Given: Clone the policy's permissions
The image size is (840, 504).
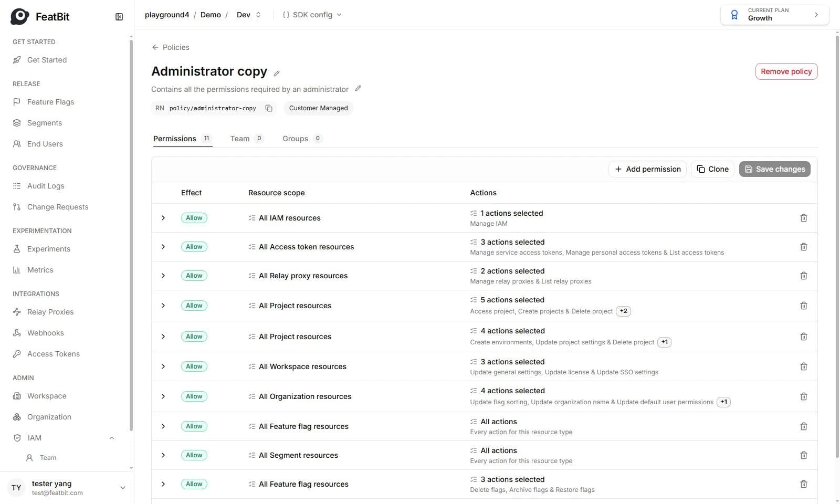Looking at the screenshot, I should (712, 169).
